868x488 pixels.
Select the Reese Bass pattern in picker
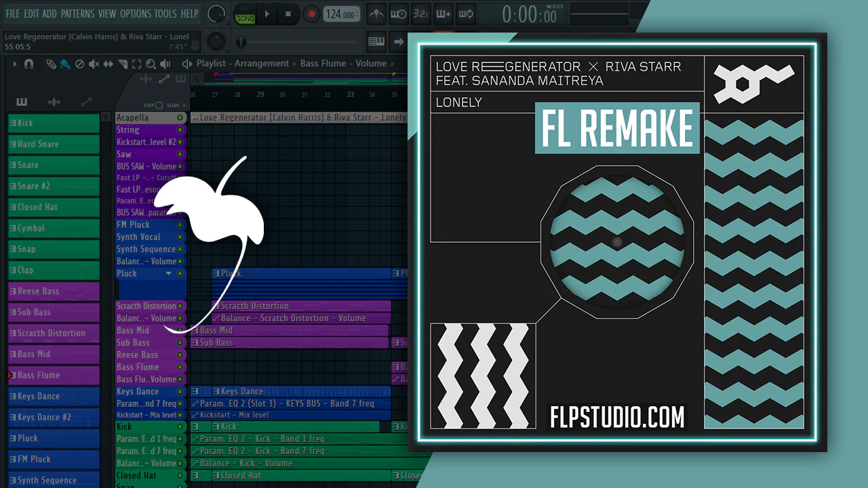pyautogui.click(x=54, y=291)
